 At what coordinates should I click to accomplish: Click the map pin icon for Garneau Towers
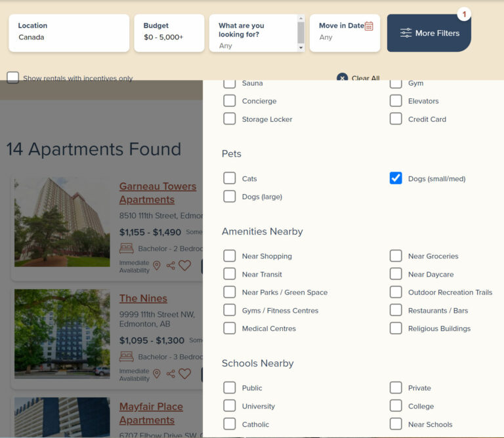click(x=157, y=266)
